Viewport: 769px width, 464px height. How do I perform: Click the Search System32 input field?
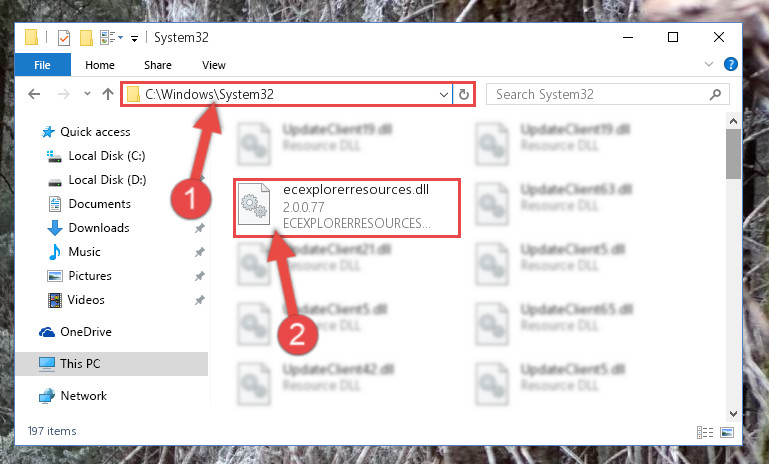[601, 94]
